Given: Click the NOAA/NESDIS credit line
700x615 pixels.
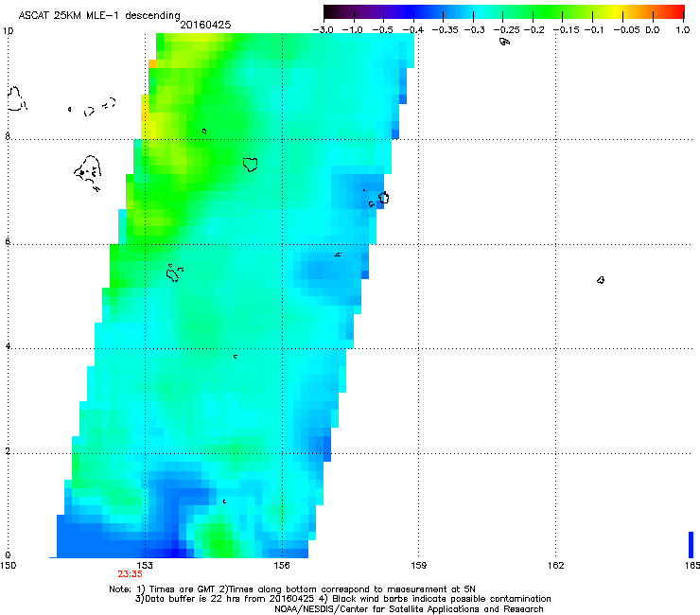Looking at the screenshot, I should (x=409, y=609).
